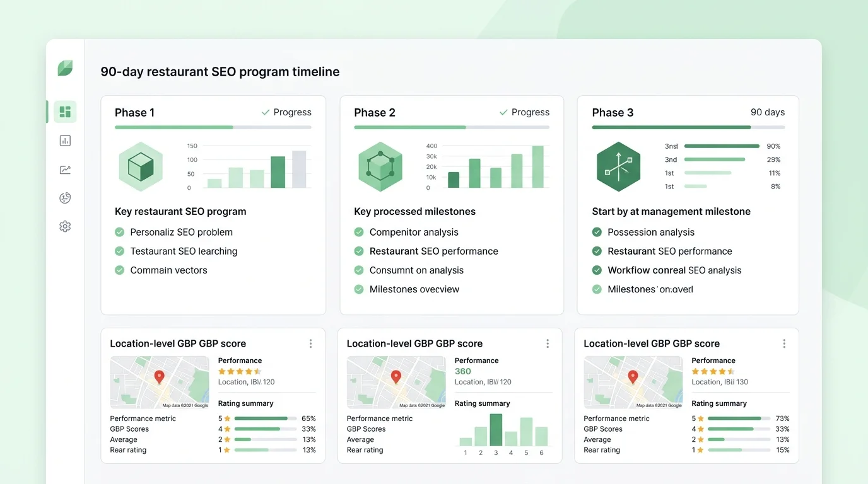Select the Phase 3 card title
The image size is (868, 484).
click(613, 113)
